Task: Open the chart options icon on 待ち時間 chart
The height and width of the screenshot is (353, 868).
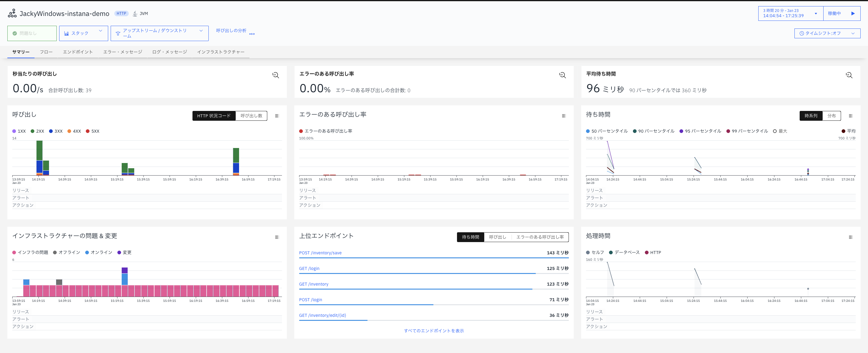Action: [851, 116]
